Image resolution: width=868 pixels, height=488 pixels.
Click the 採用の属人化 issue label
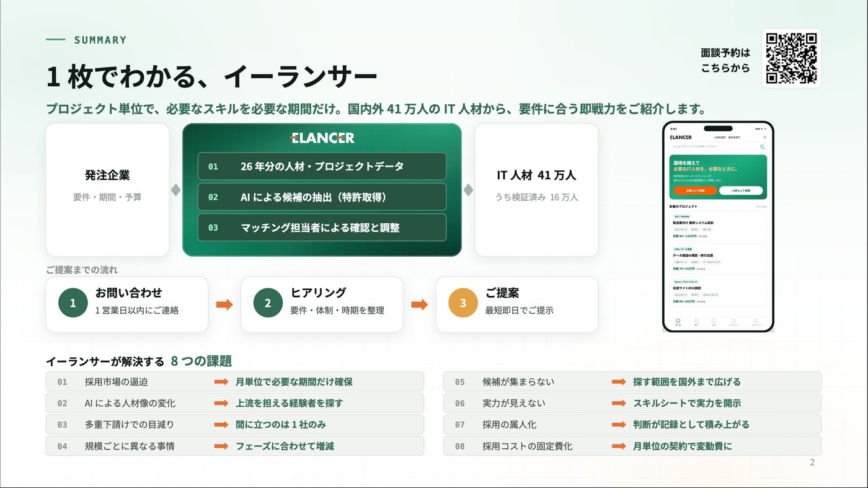(510, 425)
